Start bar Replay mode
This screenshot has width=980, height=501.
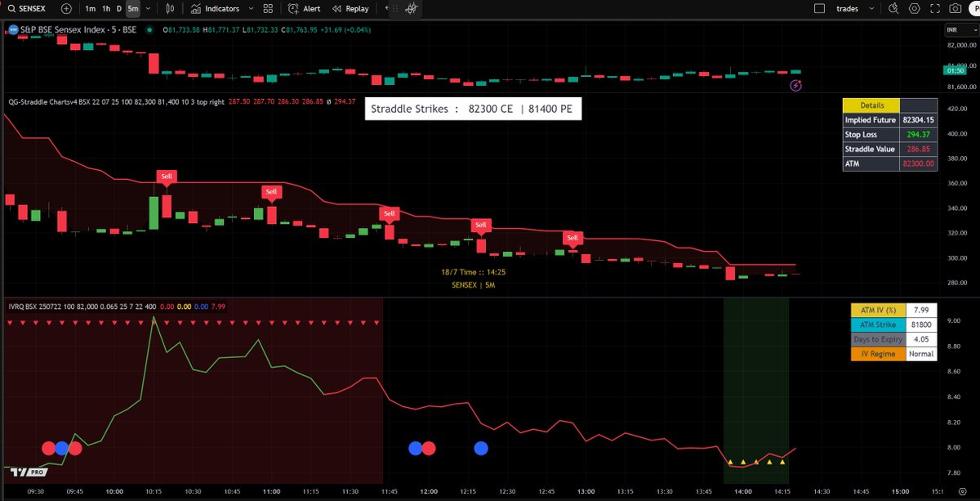350,8
